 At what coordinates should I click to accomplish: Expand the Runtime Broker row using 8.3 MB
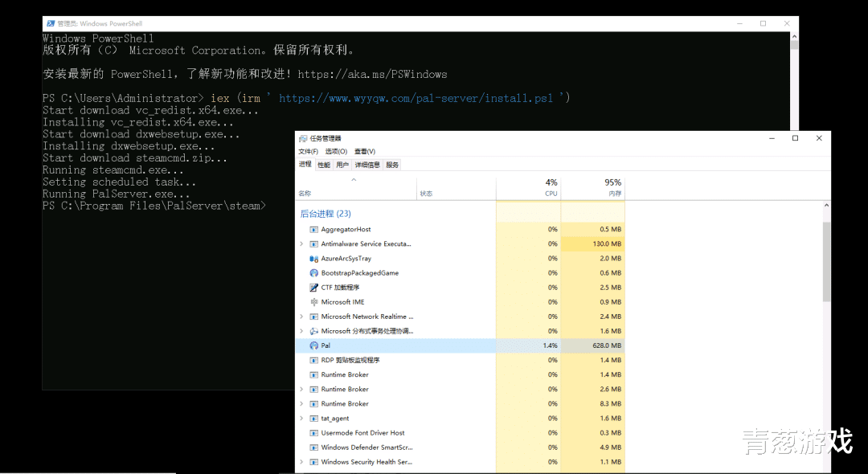click(x=301, y=404)
